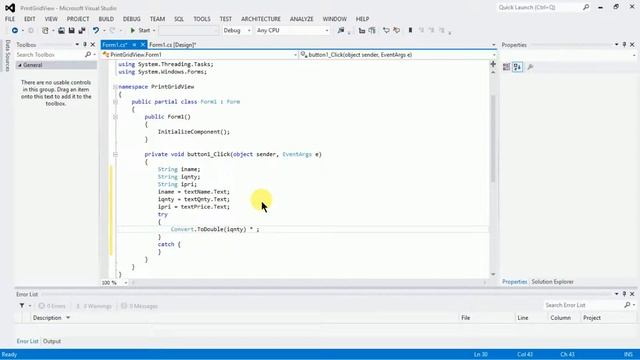
Task: Pin the Properties panel with the pushpin icon
Action: (x=624, y=44)
